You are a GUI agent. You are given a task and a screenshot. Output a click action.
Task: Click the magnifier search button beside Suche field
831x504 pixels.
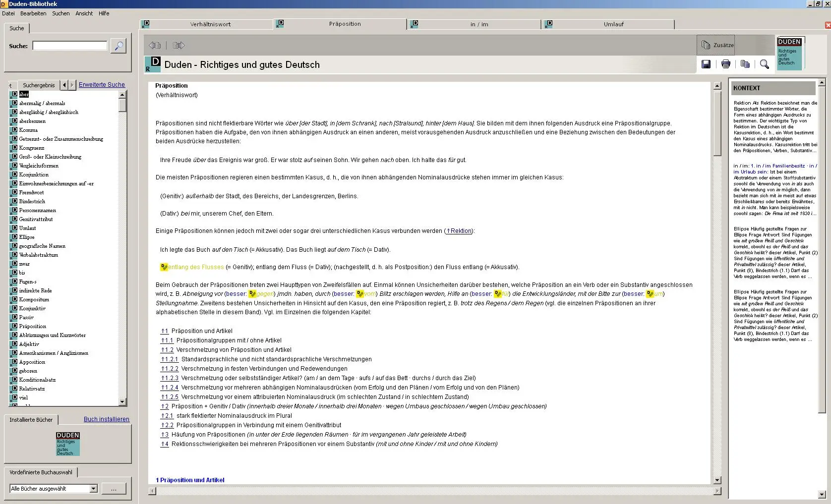pyautogui.click(x=118, y=46)
